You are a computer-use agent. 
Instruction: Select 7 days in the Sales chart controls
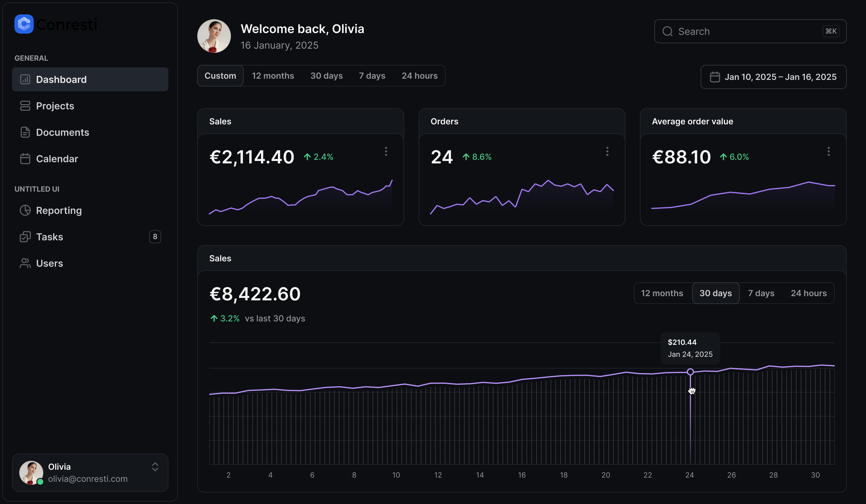pos(761,293)
